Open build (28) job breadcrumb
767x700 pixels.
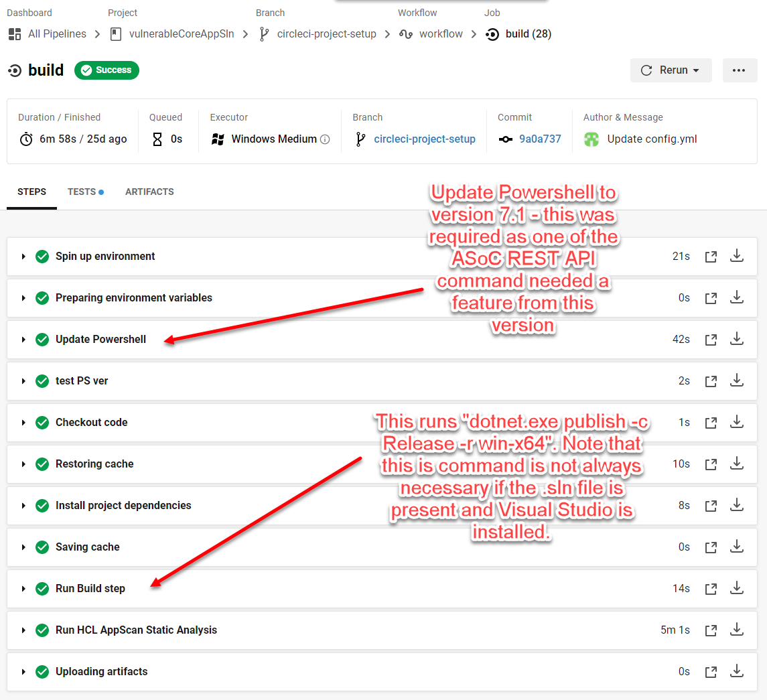point(529,33)
